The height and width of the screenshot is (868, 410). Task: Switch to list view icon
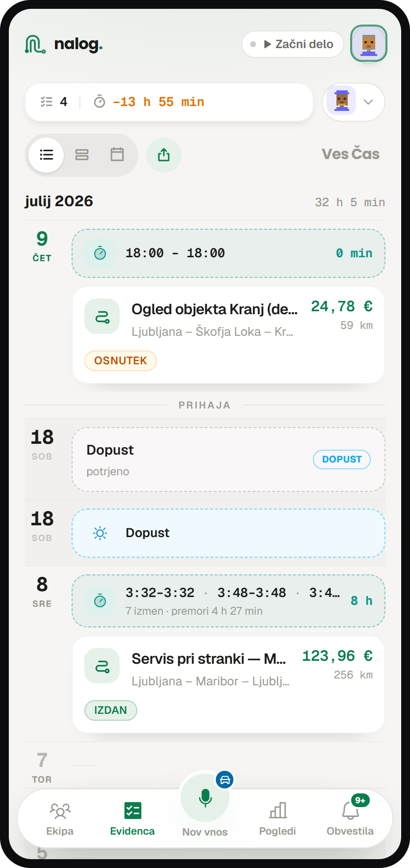tap(46, 155)
